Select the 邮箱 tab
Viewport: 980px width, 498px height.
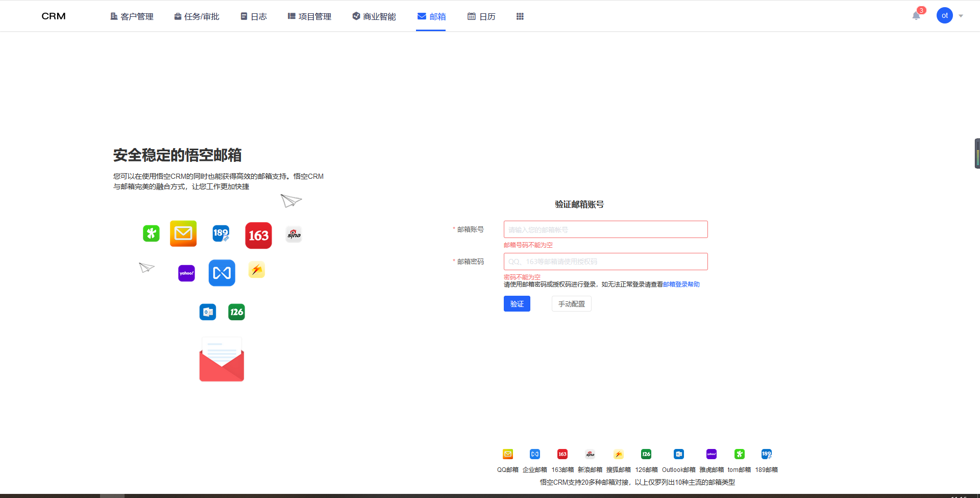pos(431,16)
